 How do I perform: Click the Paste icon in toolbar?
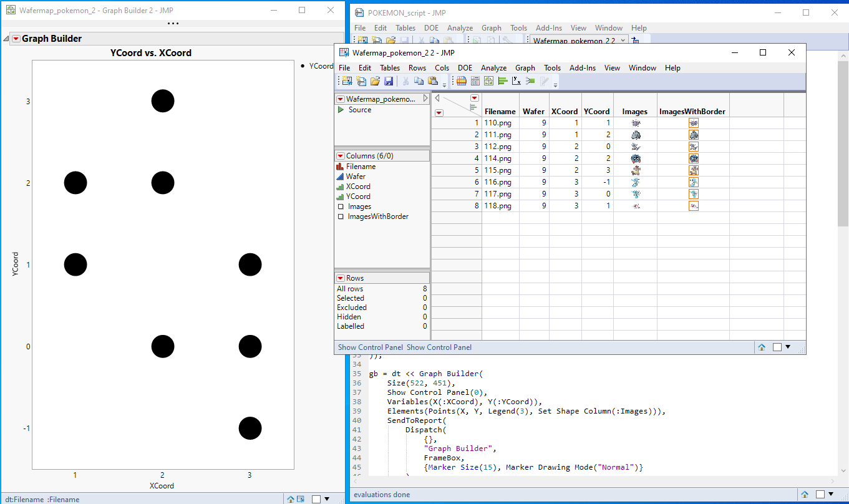[433, 81]
